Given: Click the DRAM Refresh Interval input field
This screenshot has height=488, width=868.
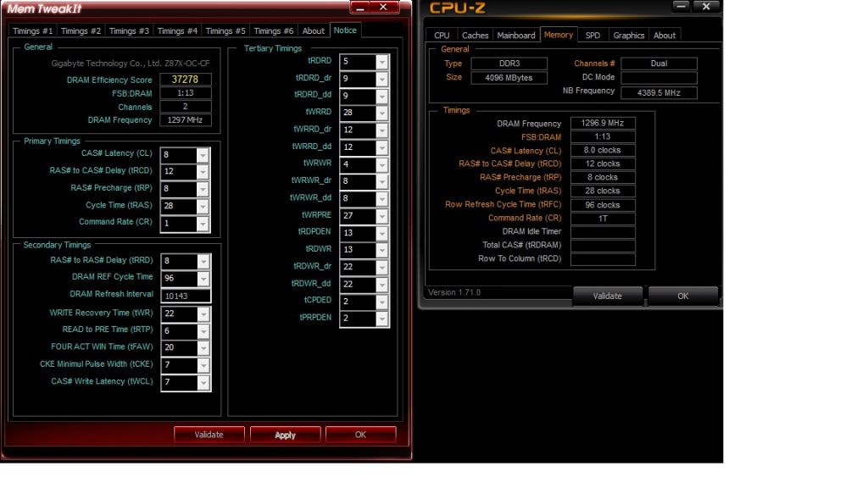Looking at the screenshot, I should pos(186,296).
